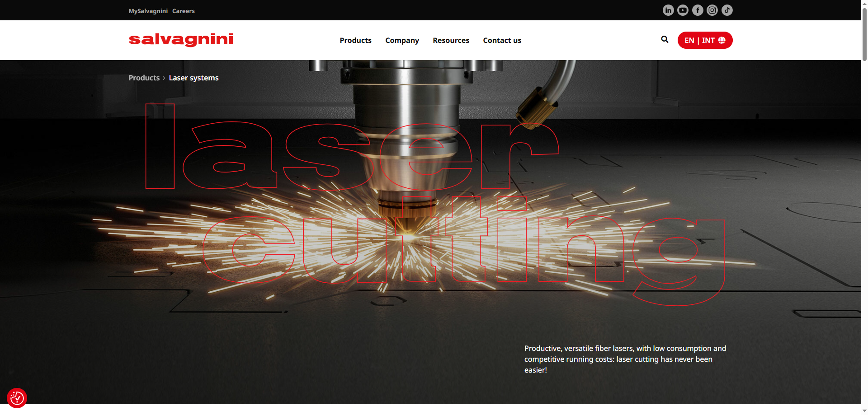868x415 pixels.
Task: Go to Contact us
Action: (x=502, y=40)
